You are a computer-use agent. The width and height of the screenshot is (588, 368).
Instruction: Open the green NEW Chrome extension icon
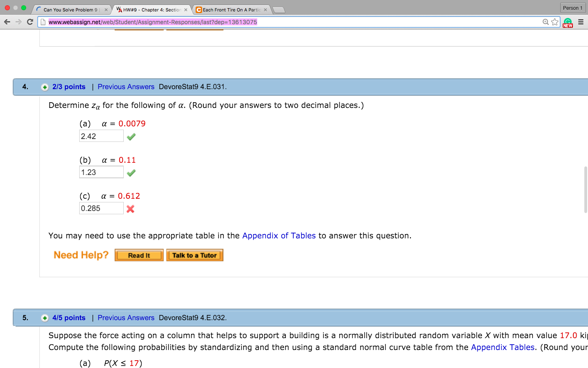pos(568,22)
